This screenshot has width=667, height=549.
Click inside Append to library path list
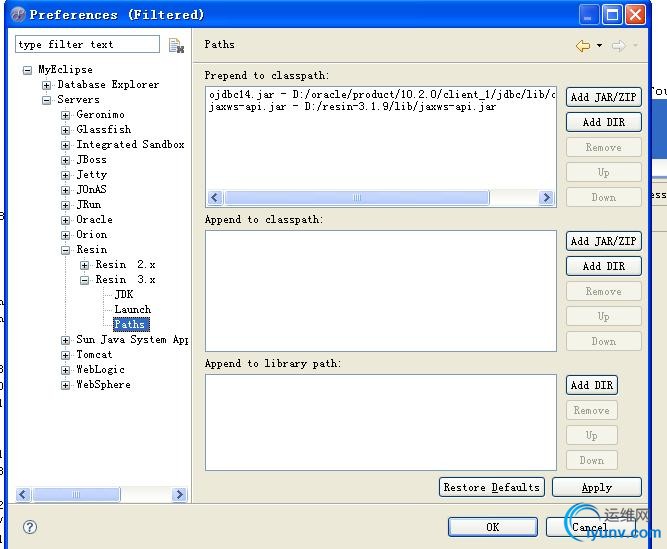(x=381, y=422)
